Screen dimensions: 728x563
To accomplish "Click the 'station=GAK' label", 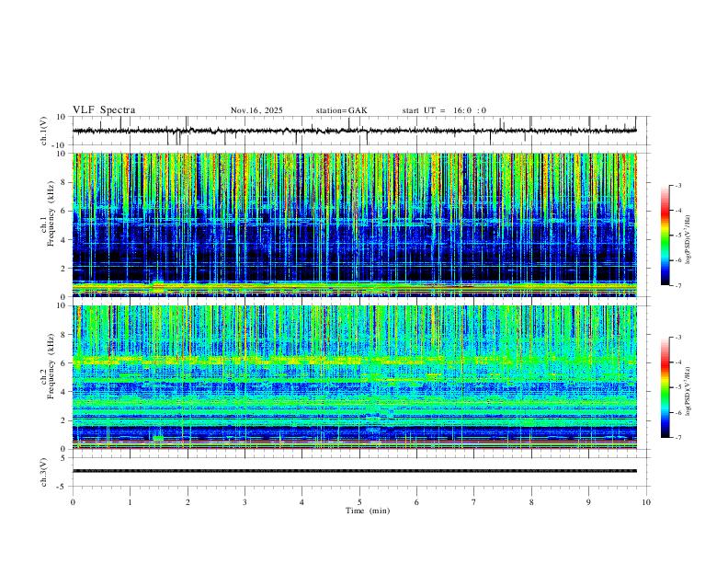I will [x=341, y=110].
